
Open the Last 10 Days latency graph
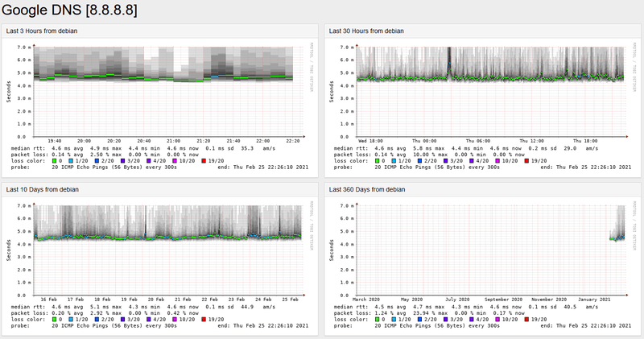[159, 265]
